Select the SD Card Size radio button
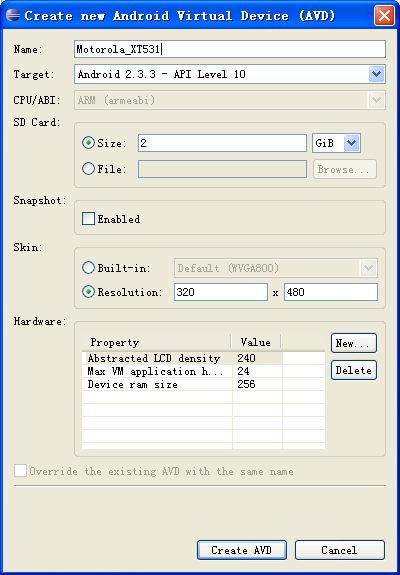 click(88, 143)
